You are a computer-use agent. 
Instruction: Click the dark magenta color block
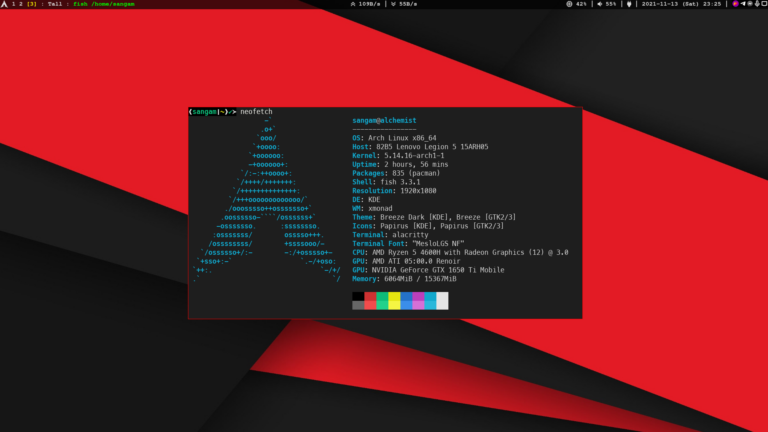(x=418, y=296)
